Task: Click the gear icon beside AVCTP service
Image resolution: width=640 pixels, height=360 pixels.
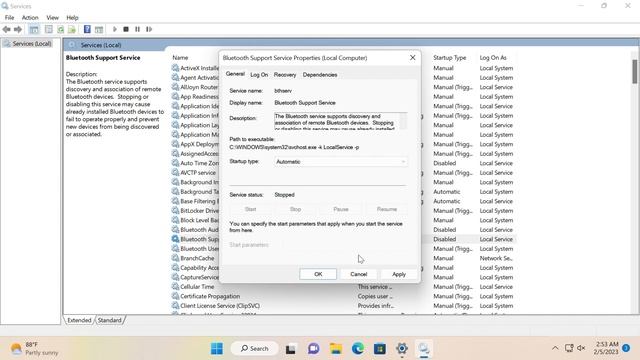Action: click(x=175, y=173)
